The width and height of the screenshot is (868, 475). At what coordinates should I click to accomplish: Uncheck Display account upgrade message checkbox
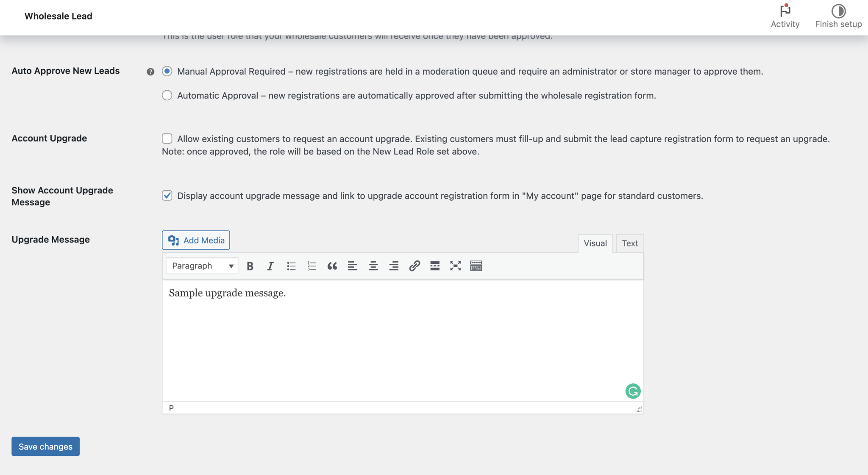pyautogui.click(x=167, y=196)
